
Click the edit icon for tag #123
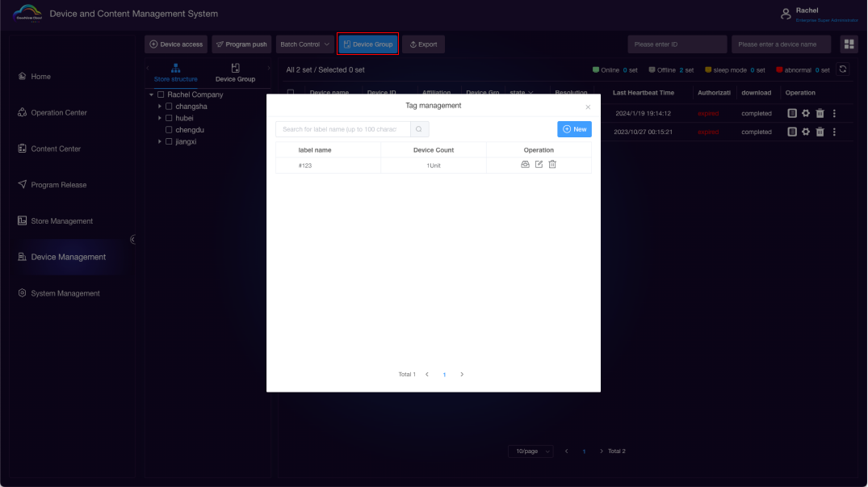tap(539, 165)
